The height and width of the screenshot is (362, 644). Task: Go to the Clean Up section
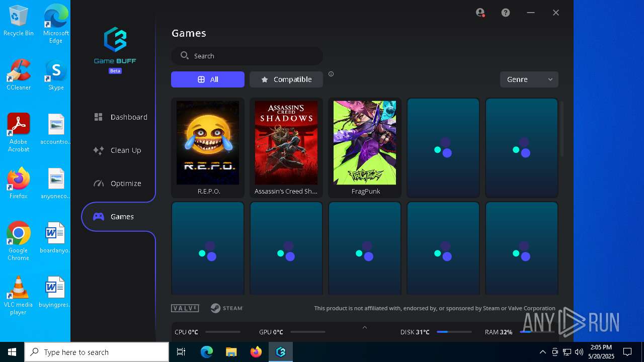tap(117, 150)
